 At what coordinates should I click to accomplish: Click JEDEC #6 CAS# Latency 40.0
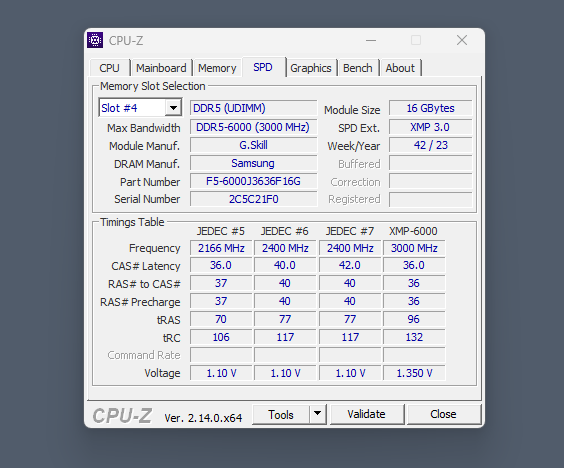[285, 265]
